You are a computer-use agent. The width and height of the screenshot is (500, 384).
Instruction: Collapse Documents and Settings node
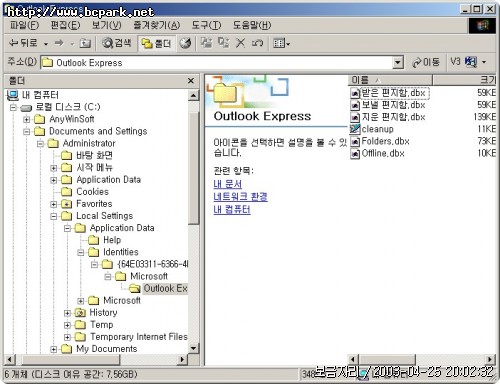click(27, 131)
